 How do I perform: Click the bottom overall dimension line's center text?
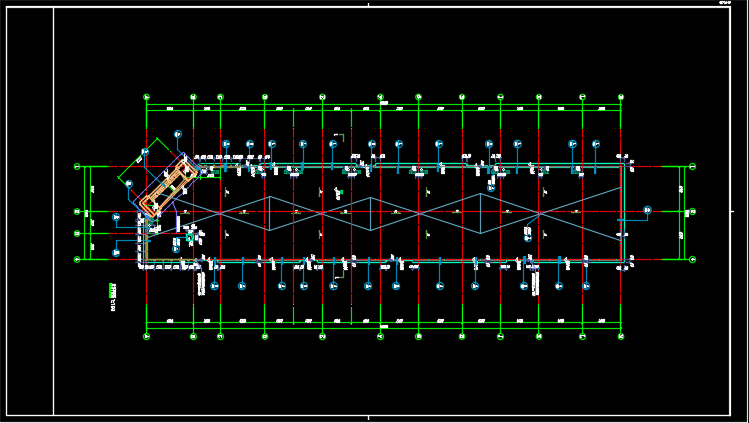point(384,327)
